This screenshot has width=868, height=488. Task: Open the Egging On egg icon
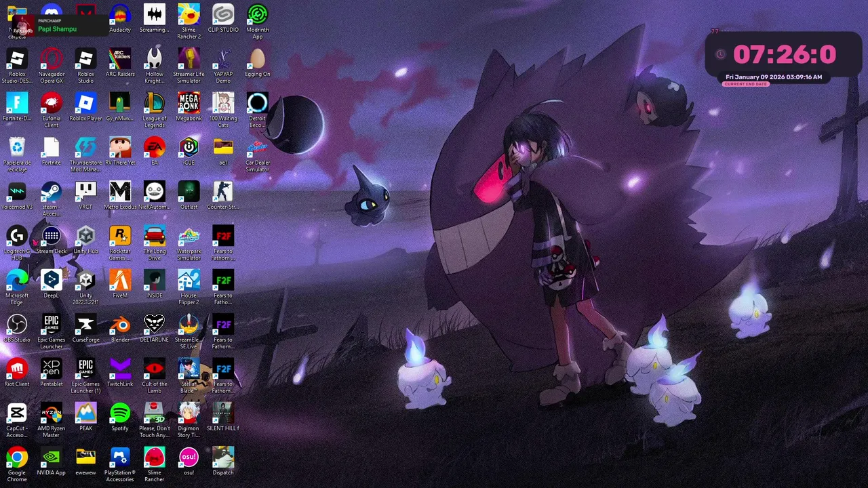(258, 58)
